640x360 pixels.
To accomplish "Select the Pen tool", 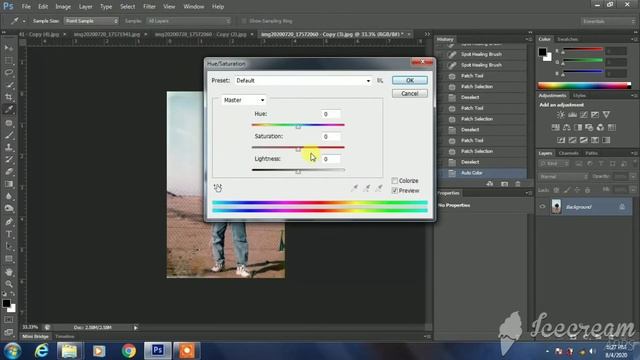I will pyautogui.click(x=9, y=222).
